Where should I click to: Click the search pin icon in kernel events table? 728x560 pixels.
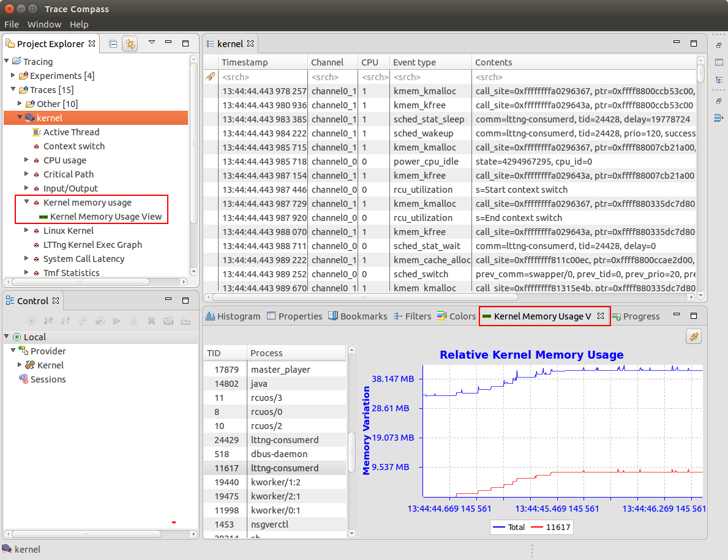tap(210, 77)
